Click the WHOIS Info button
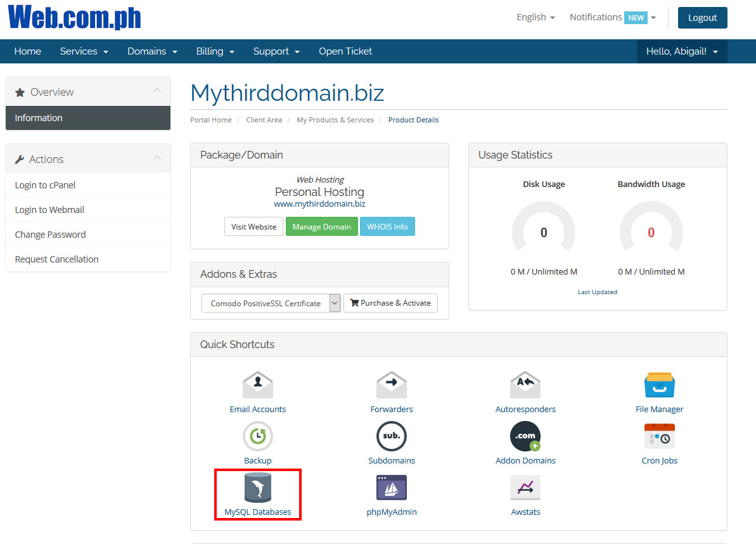 click(387, 227)
